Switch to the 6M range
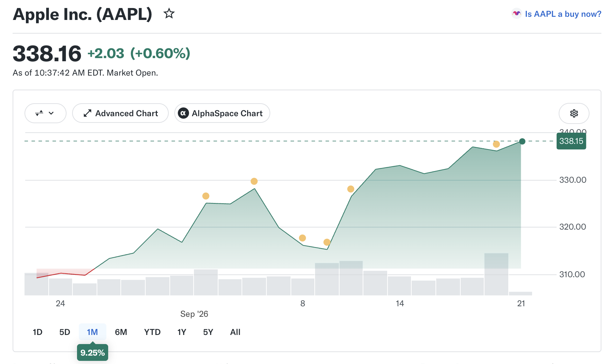This screenshot has height=364, width=607. (x=121, y=332)
